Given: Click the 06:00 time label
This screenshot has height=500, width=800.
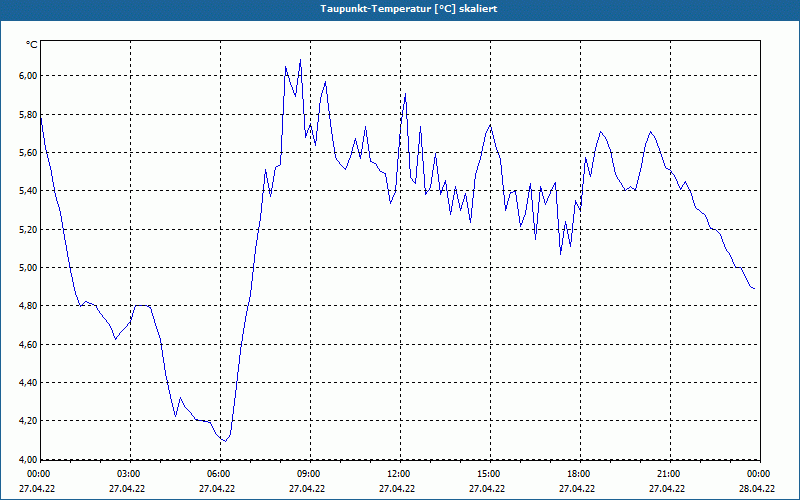Looking at the screenshot, I should pyautogui.click(x=218, y=474).
